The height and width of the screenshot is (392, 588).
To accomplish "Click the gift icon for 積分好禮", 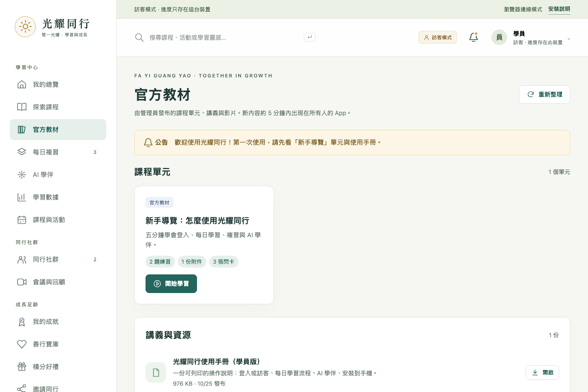I will tap(22, 367).
